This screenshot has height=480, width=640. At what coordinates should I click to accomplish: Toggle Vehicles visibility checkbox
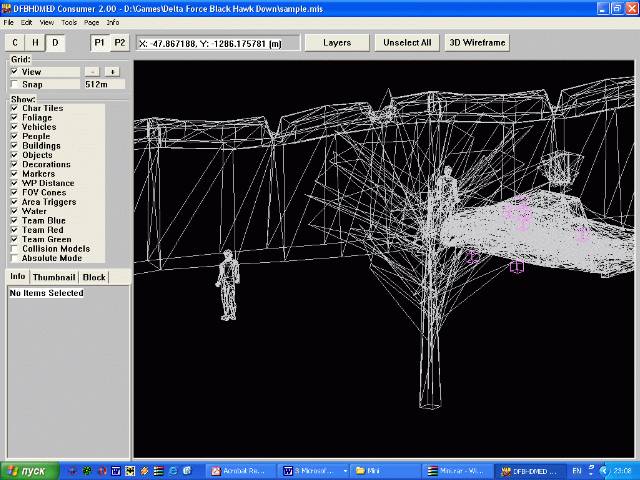pos(14,127)
